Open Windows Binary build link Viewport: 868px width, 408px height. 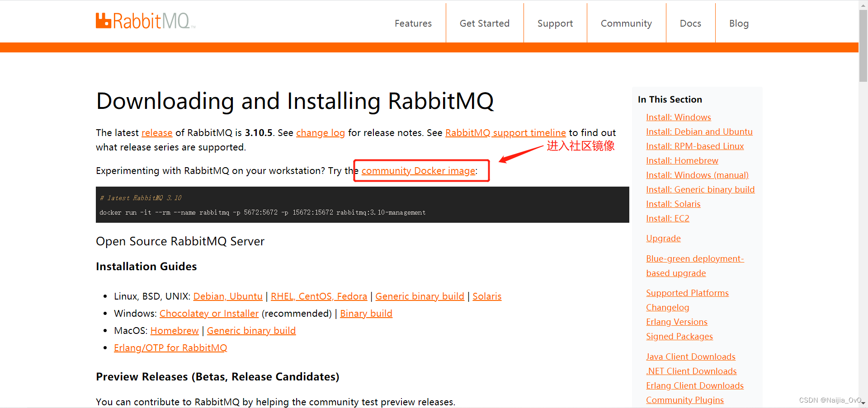[x=366, y=314]
